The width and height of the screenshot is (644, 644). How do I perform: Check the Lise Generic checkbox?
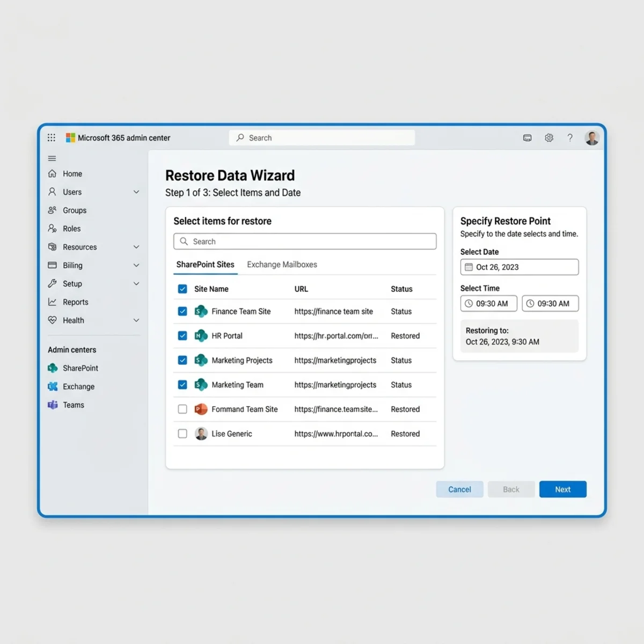point(182,434)
